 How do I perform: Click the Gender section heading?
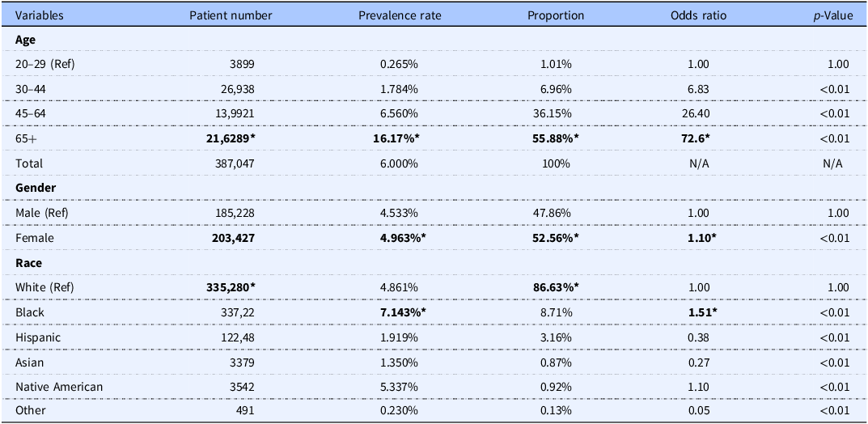(x=34, y=188)
